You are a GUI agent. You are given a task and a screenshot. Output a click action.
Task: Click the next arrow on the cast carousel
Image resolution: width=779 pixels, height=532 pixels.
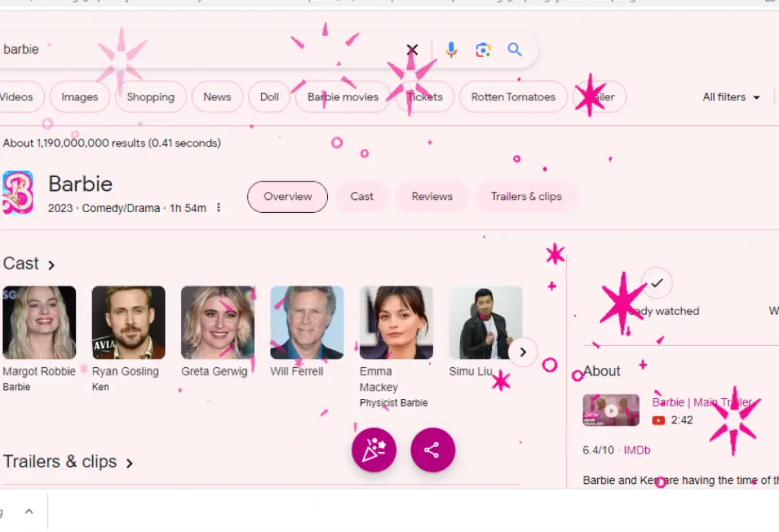[523, 352]
